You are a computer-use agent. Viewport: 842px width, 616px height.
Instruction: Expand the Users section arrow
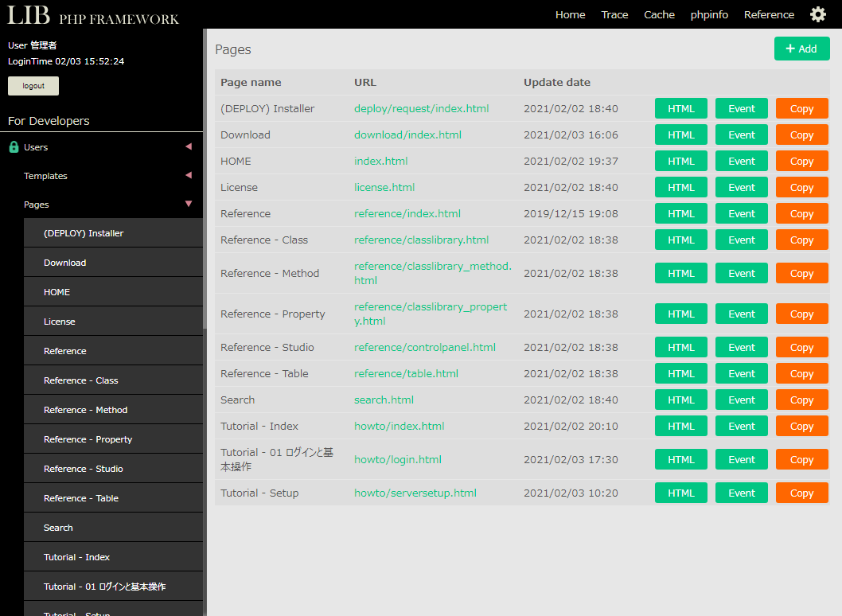[189, 146]
